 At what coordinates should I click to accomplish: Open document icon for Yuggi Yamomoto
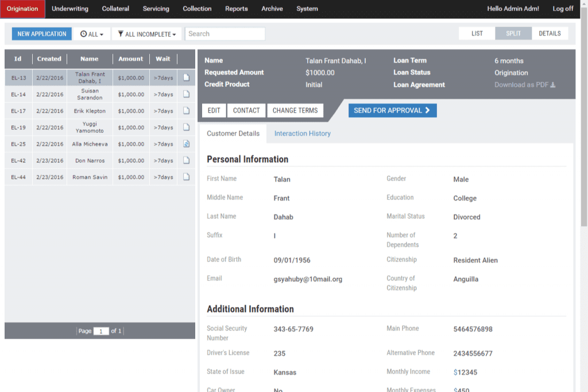[186, 127]
